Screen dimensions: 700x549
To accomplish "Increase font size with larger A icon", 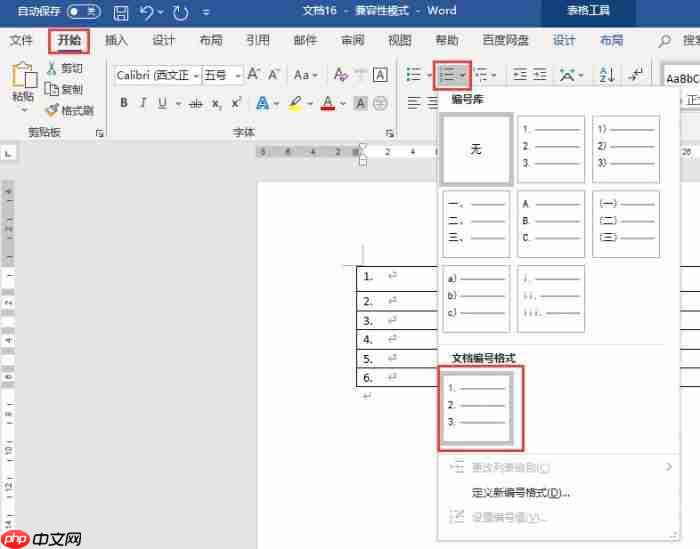I will point(254,75).
